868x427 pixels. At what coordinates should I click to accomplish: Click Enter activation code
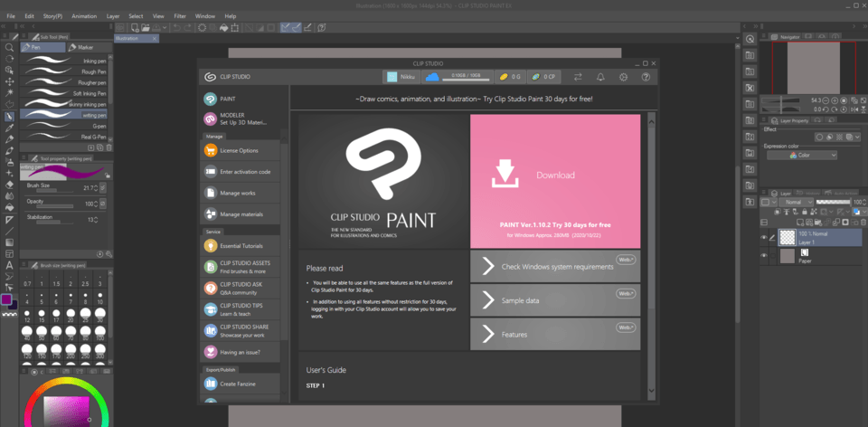pos(244,172)
